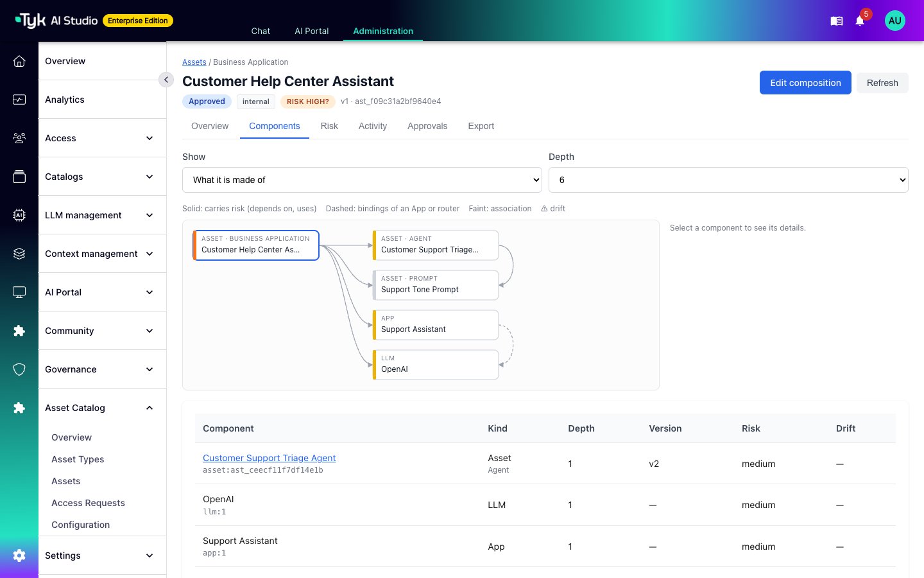Viewport: 924px width, 578px height.
Task: Expand the Catalogs menu section
Action: click(103, 177)
